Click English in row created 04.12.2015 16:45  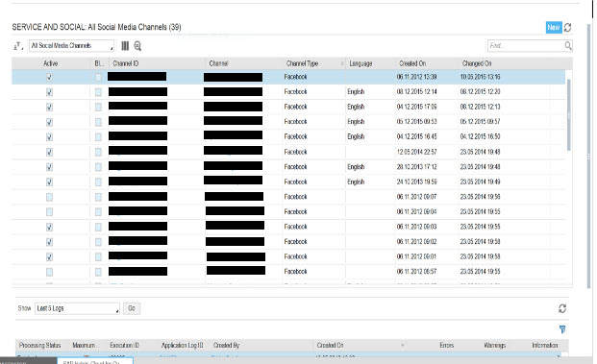[356, 136]
